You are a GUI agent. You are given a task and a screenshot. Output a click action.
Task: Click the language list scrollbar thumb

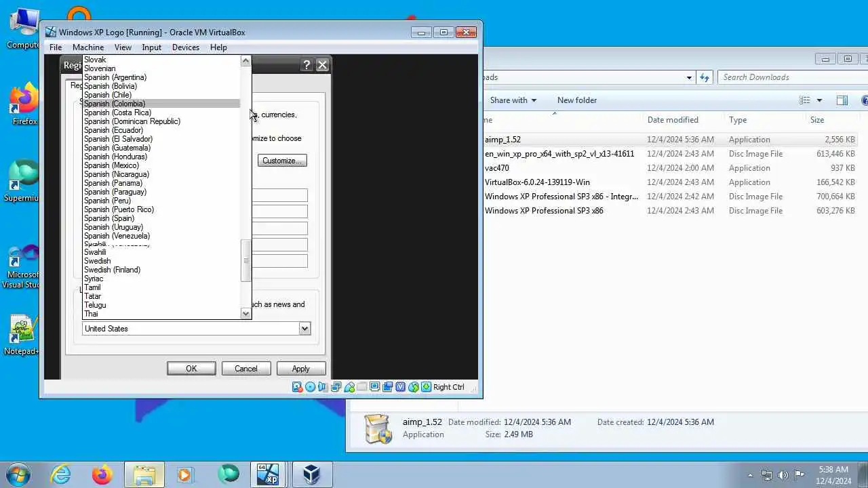click(x=246, y=260)
